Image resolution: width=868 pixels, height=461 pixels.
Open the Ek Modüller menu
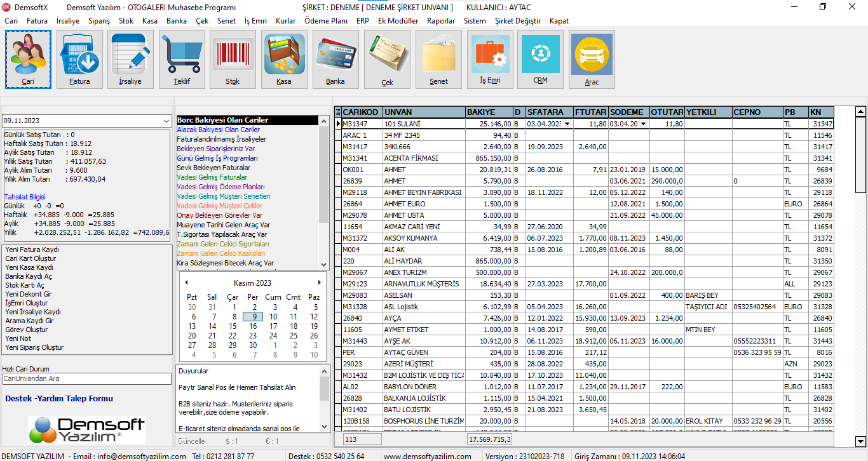pos(398,21)
